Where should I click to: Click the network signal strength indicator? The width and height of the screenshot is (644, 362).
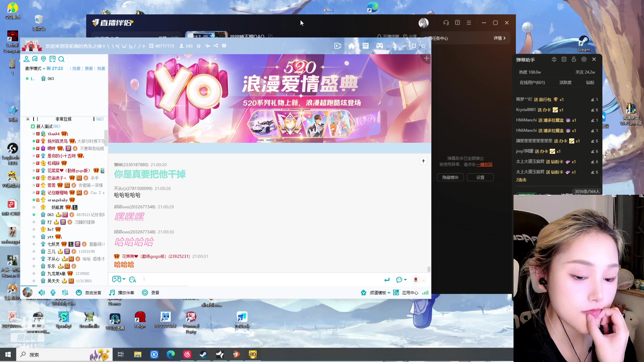(x=425, y=293)
